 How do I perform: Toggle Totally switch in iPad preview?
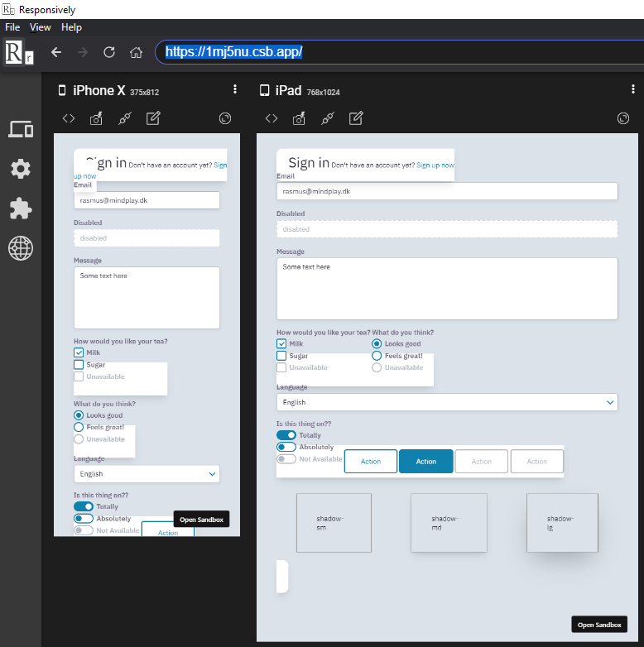click(x=286, y=435)
